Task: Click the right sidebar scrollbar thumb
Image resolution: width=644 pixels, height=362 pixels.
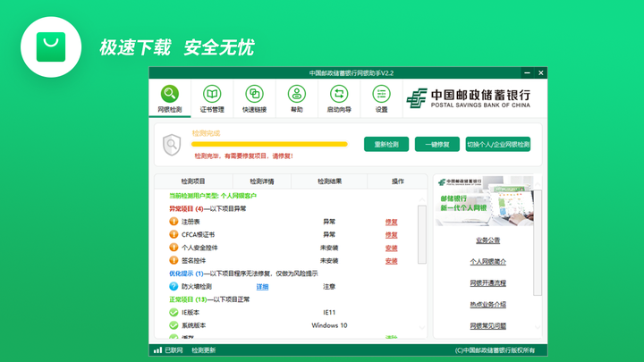Action: [x=538, y=242]
